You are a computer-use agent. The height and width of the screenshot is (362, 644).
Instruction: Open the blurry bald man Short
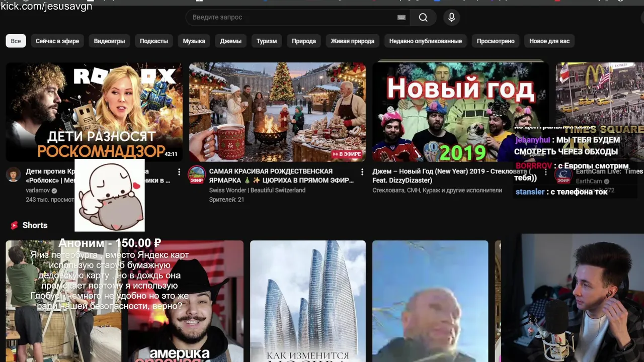tap(430, 301)
